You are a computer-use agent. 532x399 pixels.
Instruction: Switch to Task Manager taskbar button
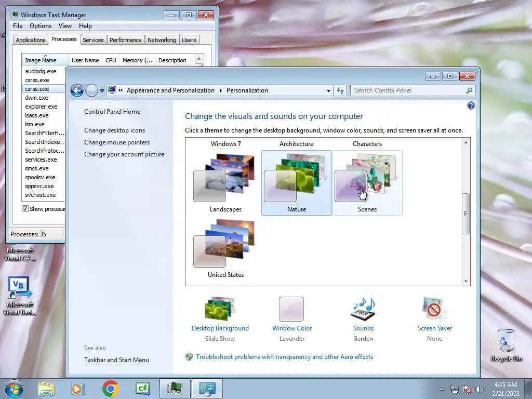[175, 389]
